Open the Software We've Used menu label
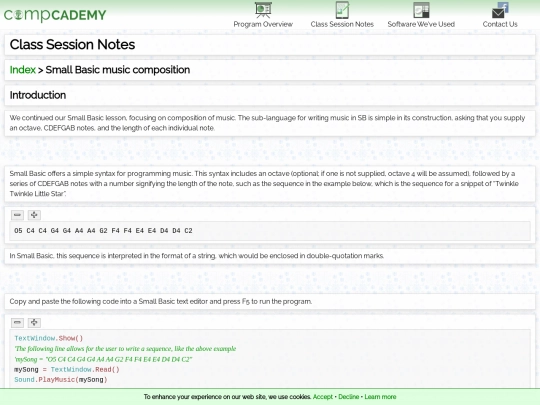The width and height of the screenshot is (540, 405). (x=421, y=24)
